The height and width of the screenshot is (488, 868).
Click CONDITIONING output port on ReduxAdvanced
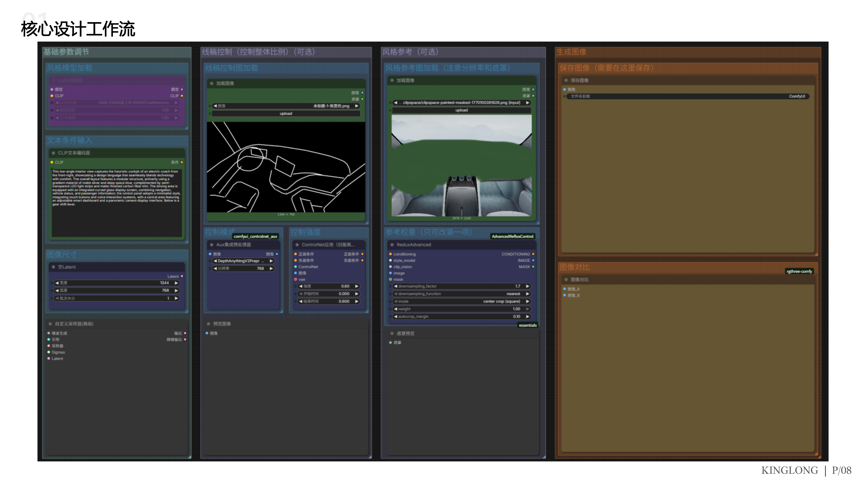coord(533,254)
